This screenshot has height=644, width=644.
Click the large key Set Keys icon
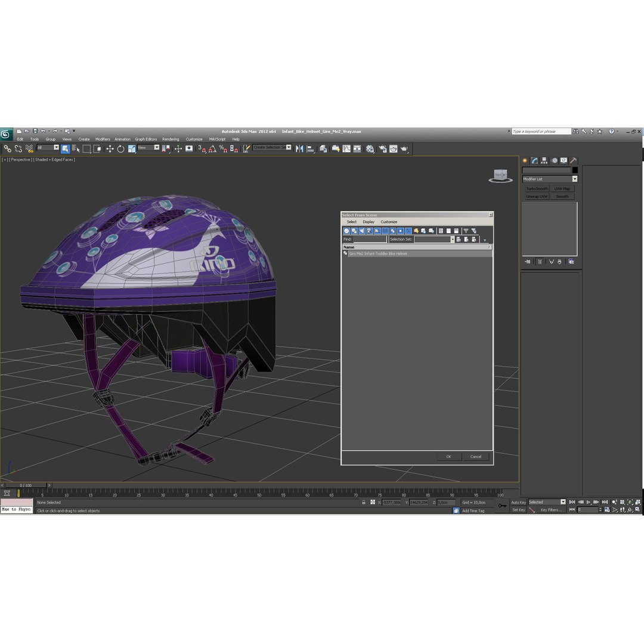(x=502, y=506)
